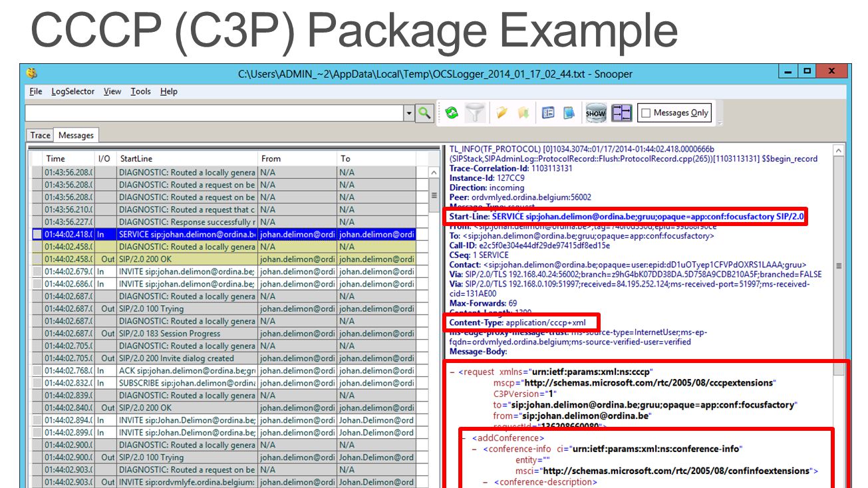
Task: Open the LogSelector menu
Action: click(72, 92)
